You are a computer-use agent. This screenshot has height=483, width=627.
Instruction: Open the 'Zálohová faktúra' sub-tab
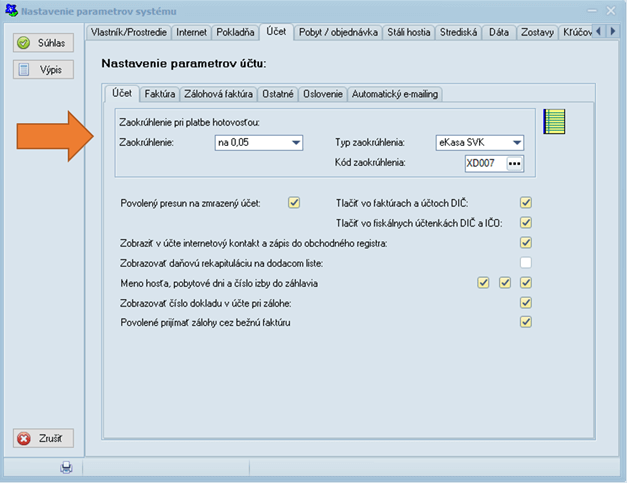(x=218, y=94)
